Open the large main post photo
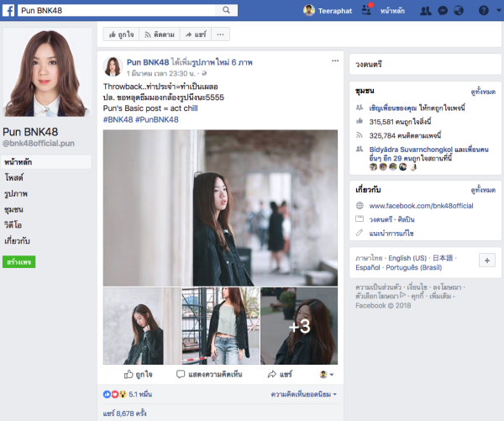The image size is (504, 421). coord(220,208)
